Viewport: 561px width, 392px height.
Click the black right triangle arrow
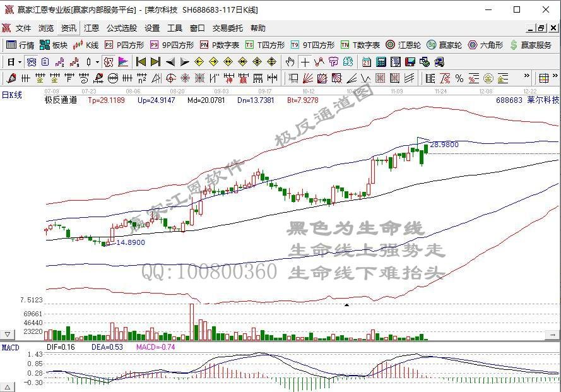(185, 62)
